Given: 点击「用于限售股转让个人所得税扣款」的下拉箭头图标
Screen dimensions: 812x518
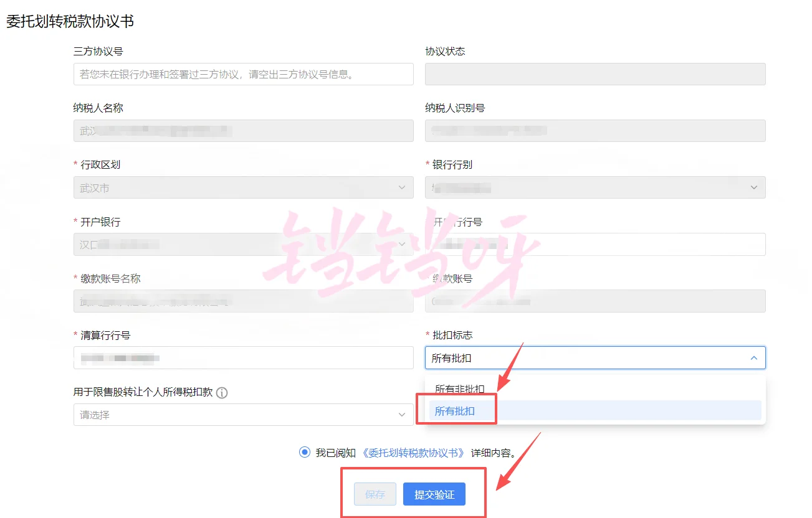Looking at the screenshot, I should tap(402, 415).
